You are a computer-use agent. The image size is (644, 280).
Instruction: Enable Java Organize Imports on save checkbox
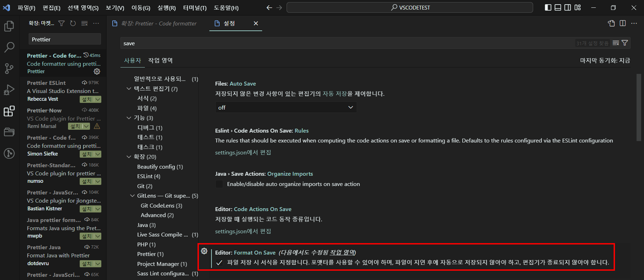pyautogui.click(x=219, y=184)
